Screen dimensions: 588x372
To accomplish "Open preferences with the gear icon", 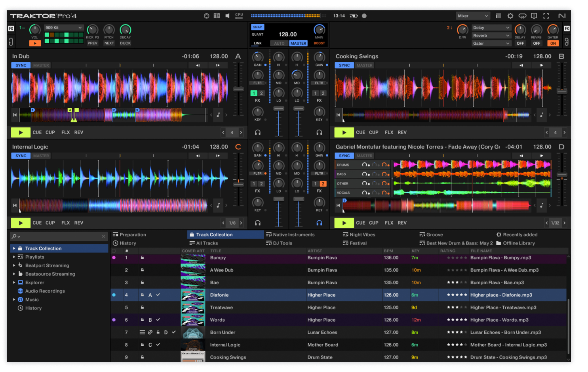I will [x=510, y=16].
